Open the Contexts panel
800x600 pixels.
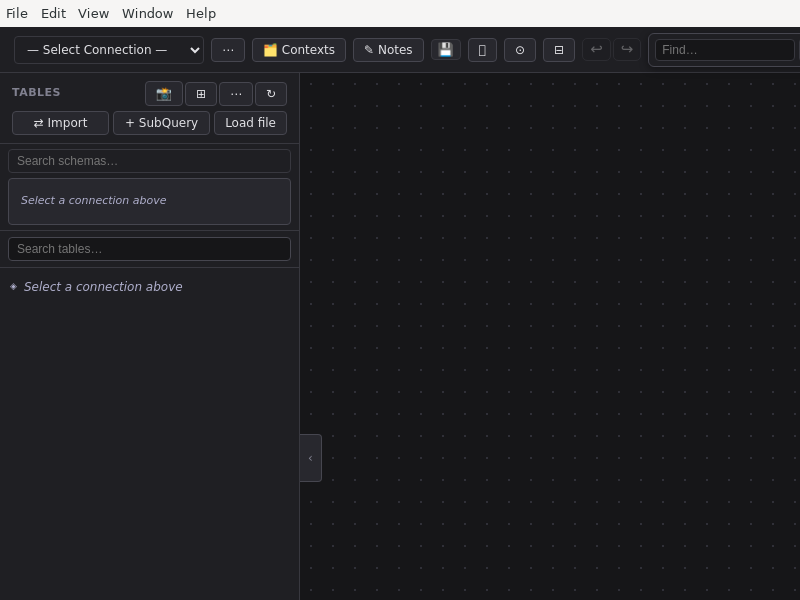point(299,50)
